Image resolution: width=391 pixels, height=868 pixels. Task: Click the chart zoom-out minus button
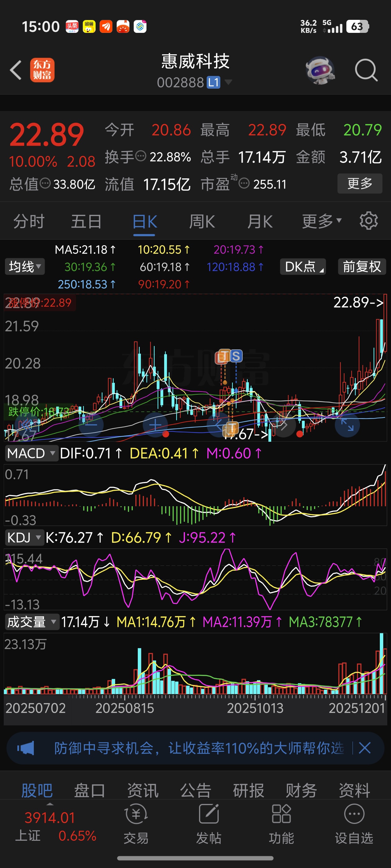pyautogui.click(x=91, y=425)
